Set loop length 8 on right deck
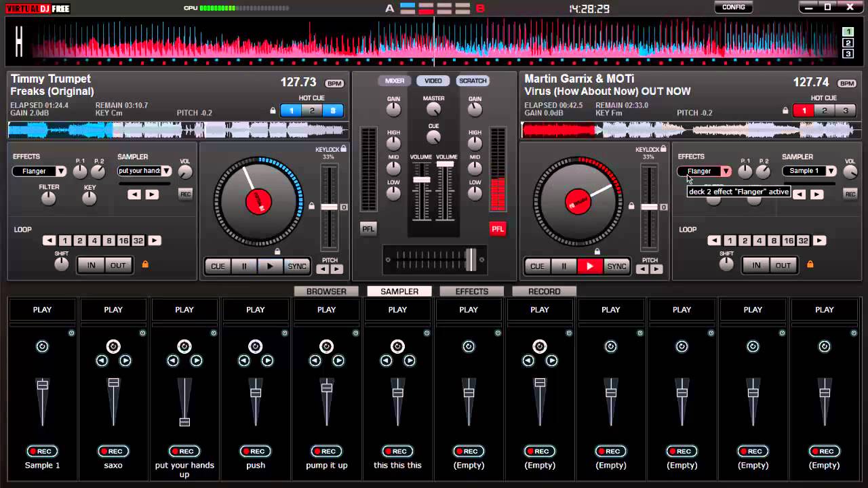The image size is (868, 488). [774, 241]
